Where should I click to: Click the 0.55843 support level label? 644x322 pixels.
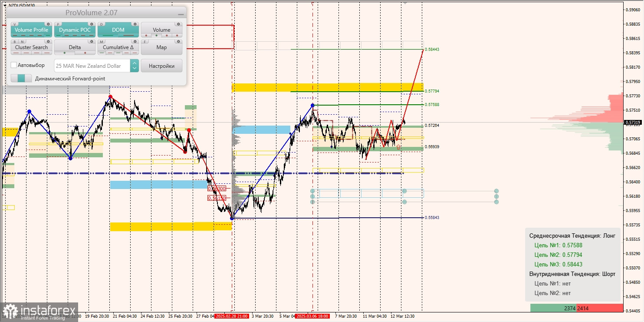432,217
